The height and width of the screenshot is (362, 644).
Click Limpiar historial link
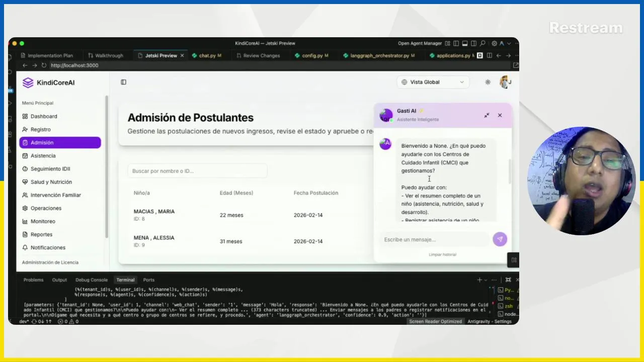[442, 254]
